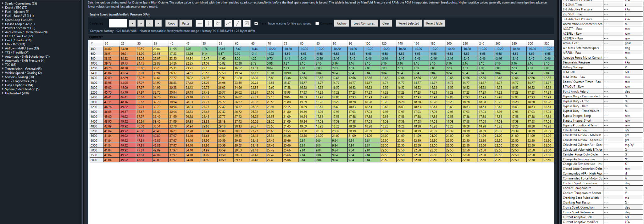Screen dimensions: 644x224
Task: Click the horizontal interpolate line icon
Action: (x=229, y=23)
